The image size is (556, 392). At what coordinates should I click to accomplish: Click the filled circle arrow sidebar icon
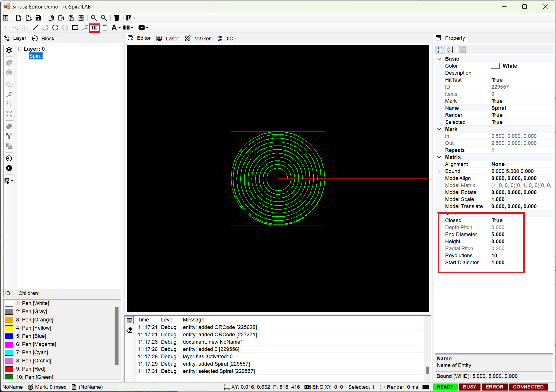(9, 168)
